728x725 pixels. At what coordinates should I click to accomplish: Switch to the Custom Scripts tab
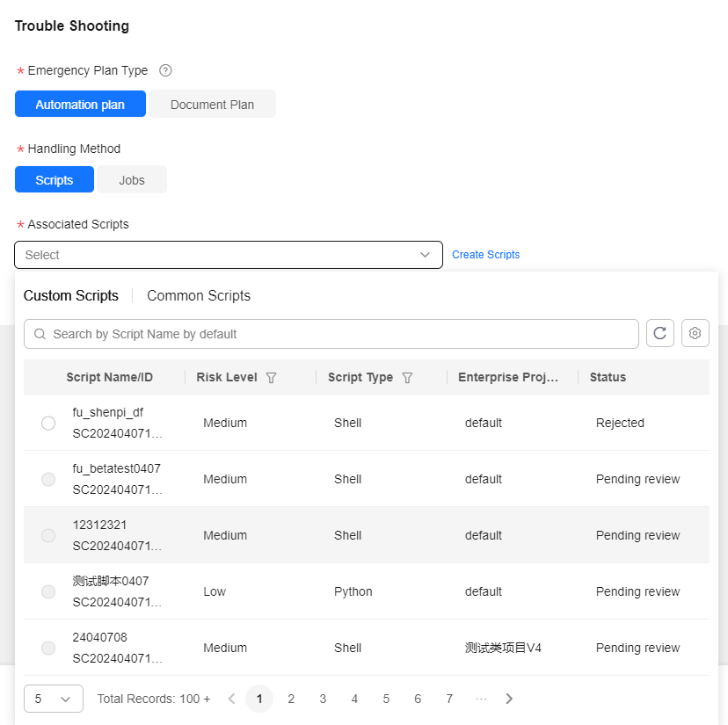coord(71,295)
